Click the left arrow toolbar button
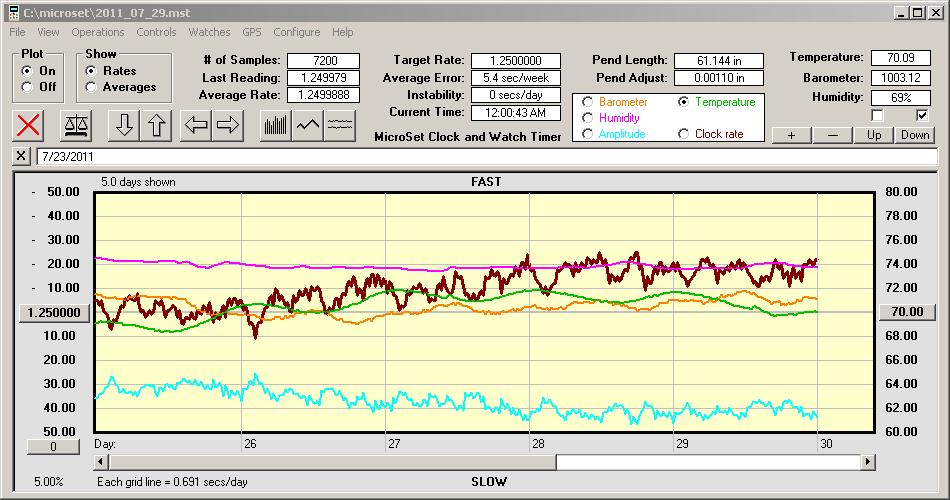Screen dimensions: 950x500 [x=196, y=125]
